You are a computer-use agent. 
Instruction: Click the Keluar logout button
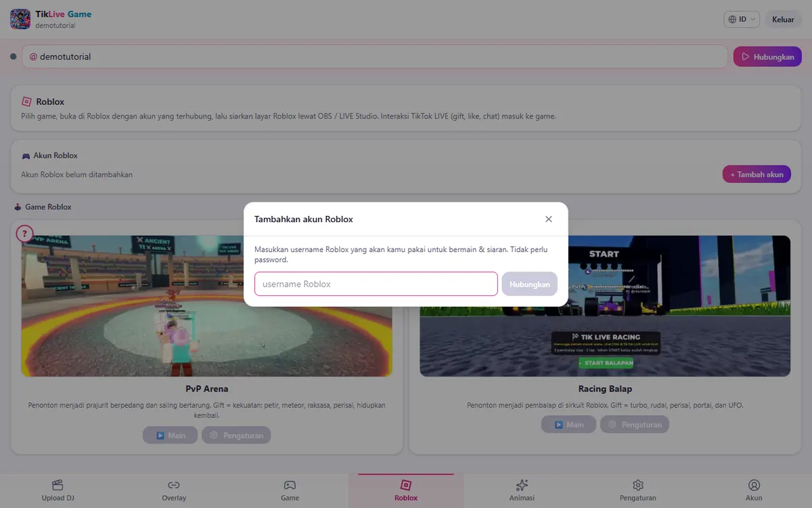[x=783, y=20]
